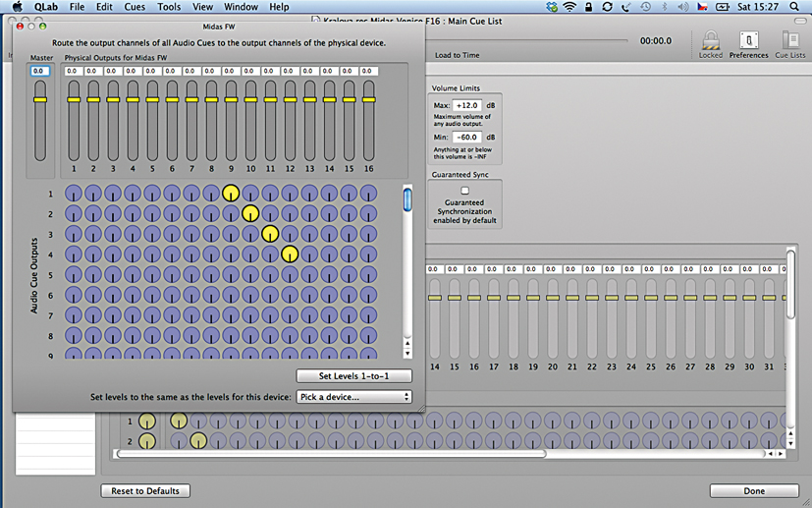812x508 pixels.
Task: Click the battery status icon
Action: pos(723,7)
